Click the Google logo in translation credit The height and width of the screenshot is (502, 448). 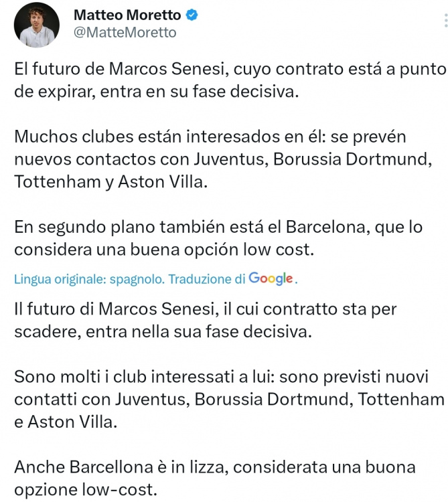click(x=271, y=278)
